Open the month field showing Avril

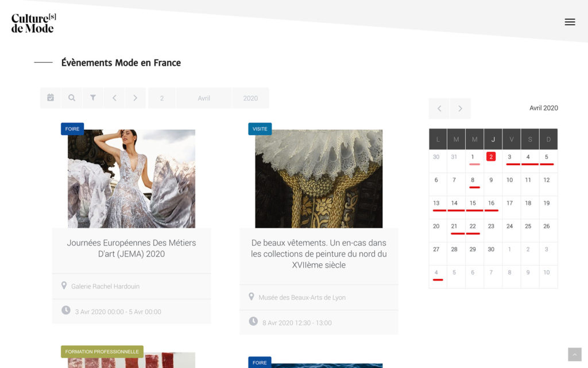click(x=204, y=98)
